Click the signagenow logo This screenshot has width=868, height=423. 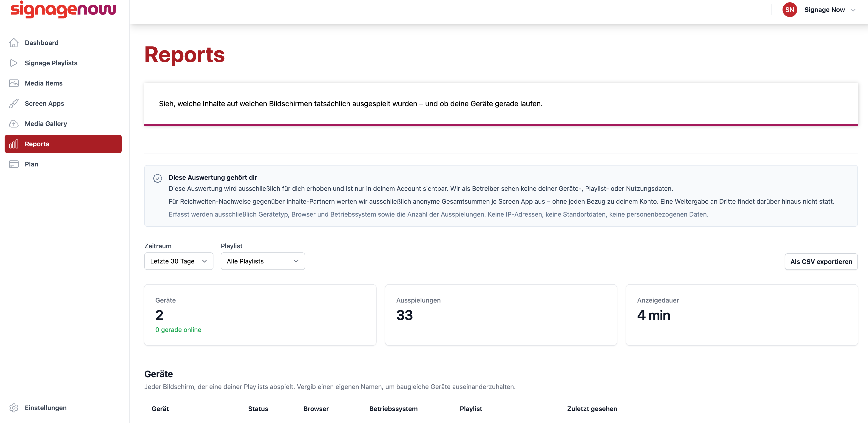(63, 10)
